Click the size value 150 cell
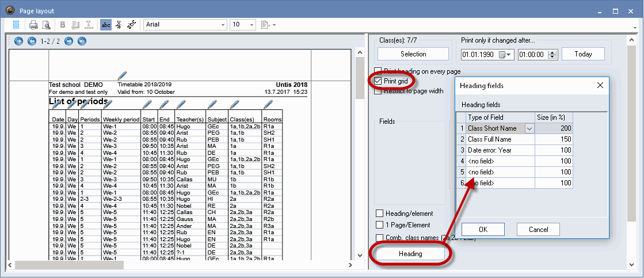 tap(554, 139)
